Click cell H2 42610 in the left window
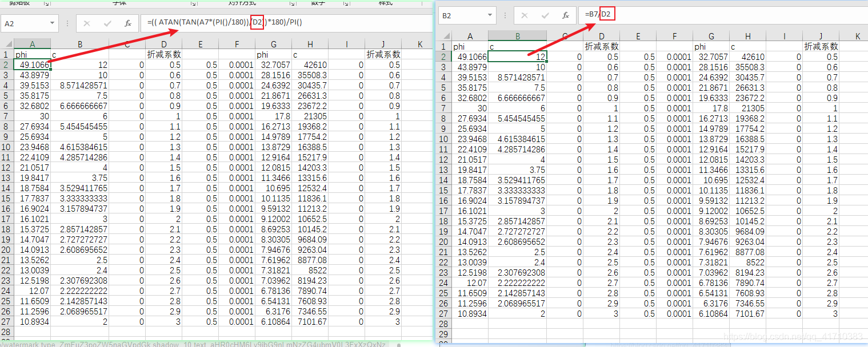The image size is (868, 347). click(310, 65)
